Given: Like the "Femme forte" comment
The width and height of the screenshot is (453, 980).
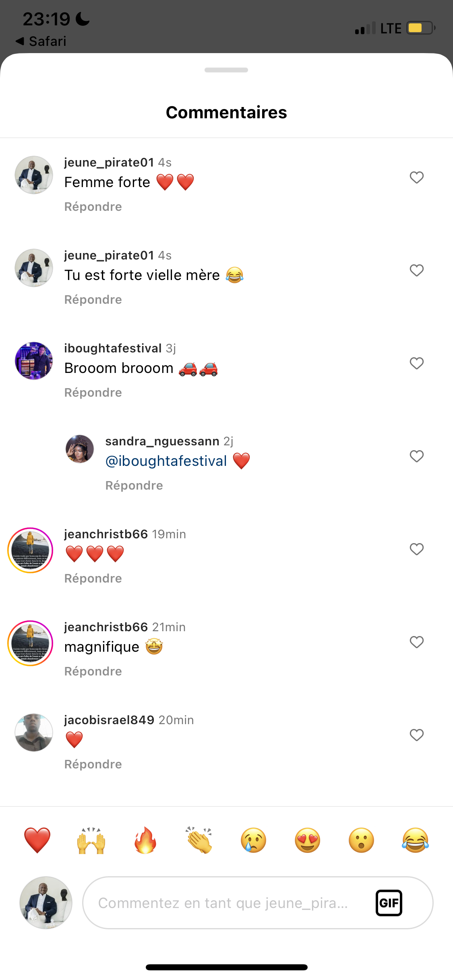Looking at the screenshot, I should 417,177.
